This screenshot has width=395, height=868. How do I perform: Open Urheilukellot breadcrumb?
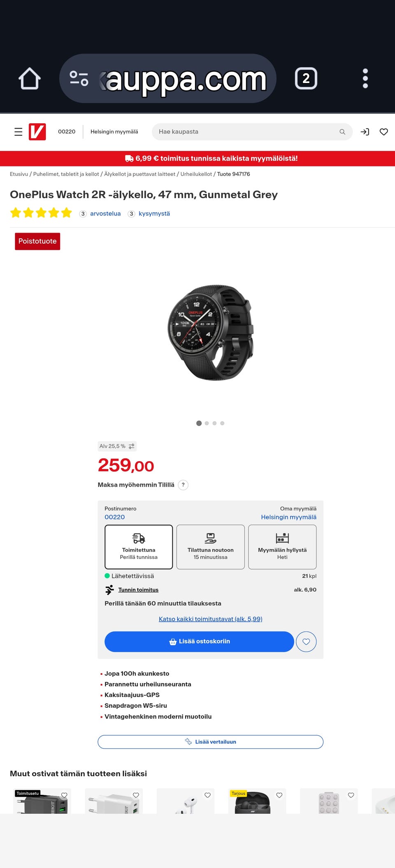[196, 174]
